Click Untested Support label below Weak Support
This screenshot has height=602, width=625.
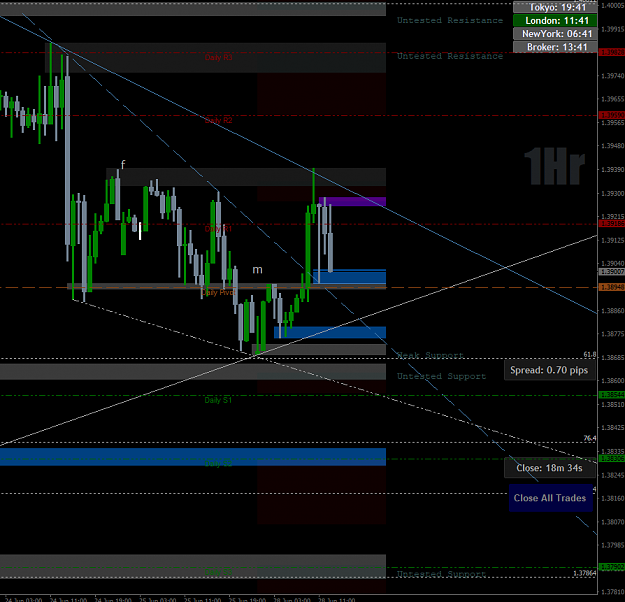pyautogui.click(x=442, y=376)
